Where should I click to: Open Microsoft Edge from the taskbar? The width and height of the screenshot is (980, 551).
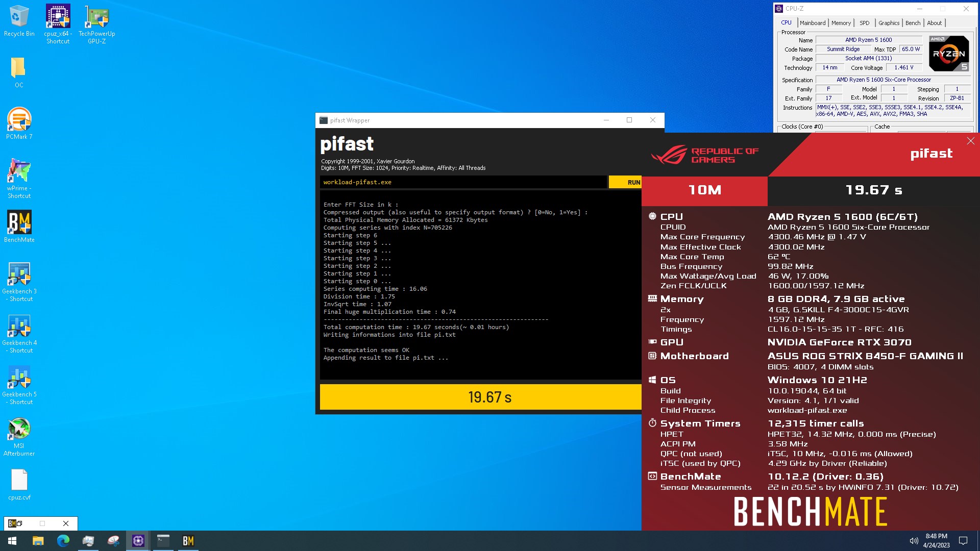click(x=63, y=541)
